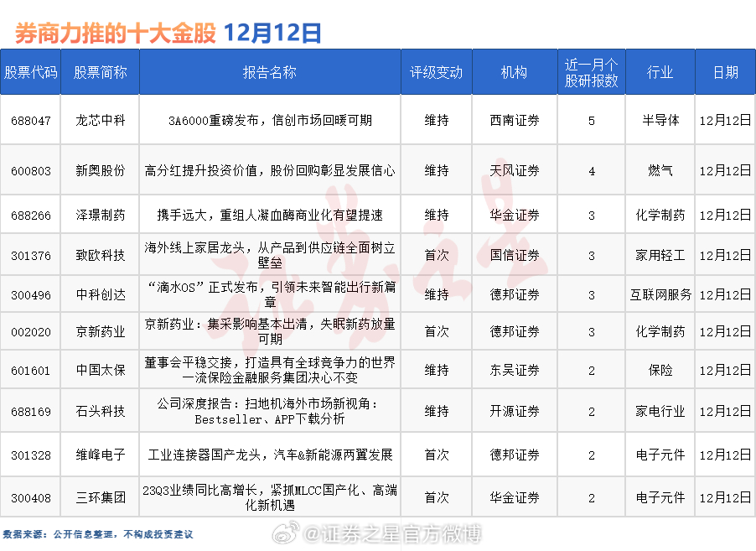Viewport: 756px width, 551px height.
Task: Select stock code 301328
Action: [31, 455]
